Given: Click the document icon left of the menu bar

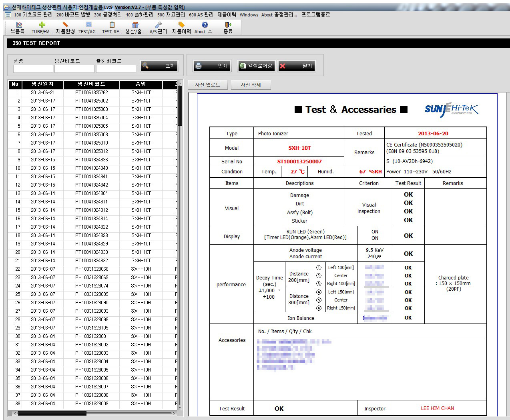Looking at the screenshot, I should click(8, 15).
